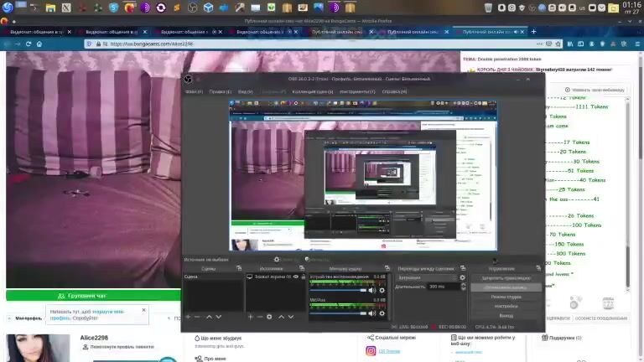This screenshot has width=644, height=362.
Task: Add a new source with plus icon
Action: [250, 317]
